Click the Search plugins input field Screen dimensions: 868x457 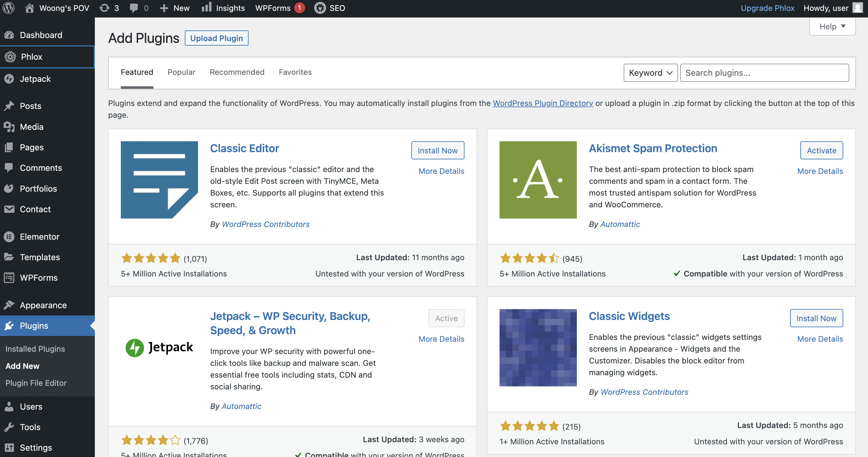pyautogui.click(x=764, y=73)
